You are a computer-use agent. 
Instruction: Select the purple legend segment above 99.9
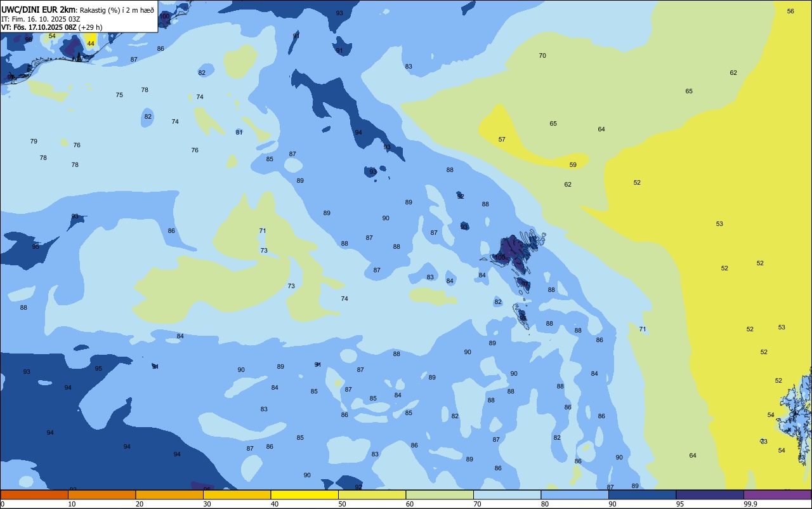(x=777, y=494)
